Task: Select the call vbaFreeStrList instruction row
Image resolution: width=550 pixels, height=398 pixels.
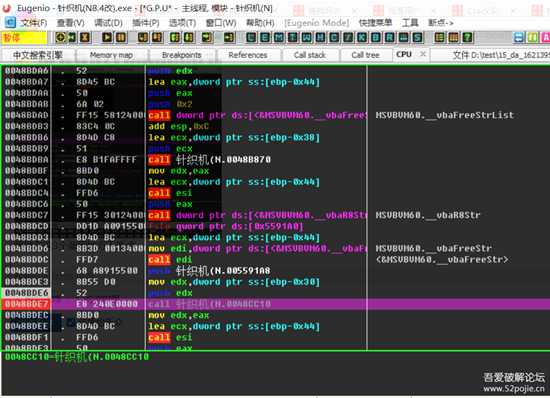Action: (x=275, y=115)
